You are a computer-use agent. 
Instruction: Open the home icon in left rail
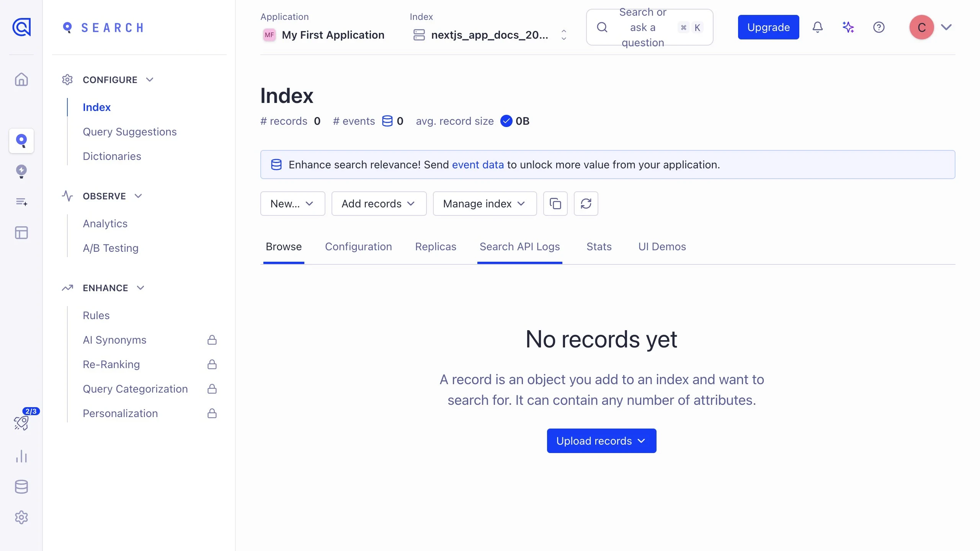tap(21, 80)
